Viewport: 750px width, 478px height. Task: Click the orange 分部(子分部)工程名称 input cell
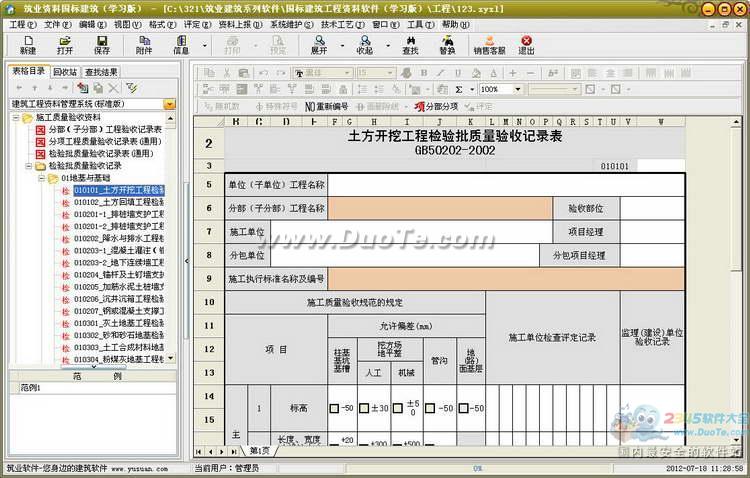440,208
